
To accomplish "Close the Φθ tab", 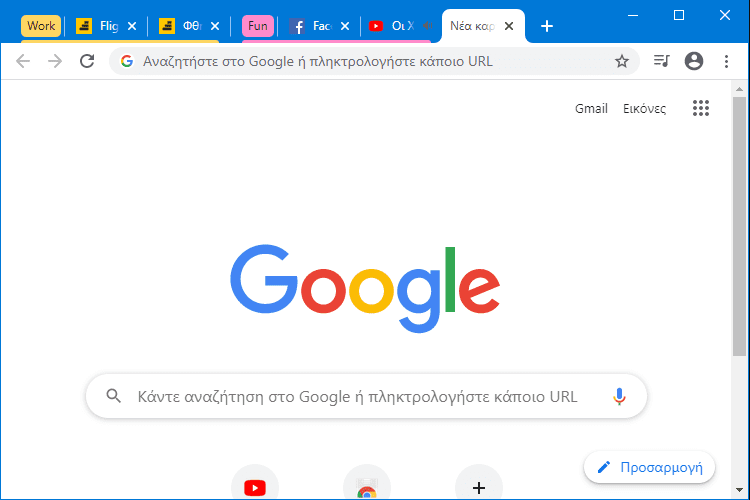I will pyautogui.click(x=215, y=26).
